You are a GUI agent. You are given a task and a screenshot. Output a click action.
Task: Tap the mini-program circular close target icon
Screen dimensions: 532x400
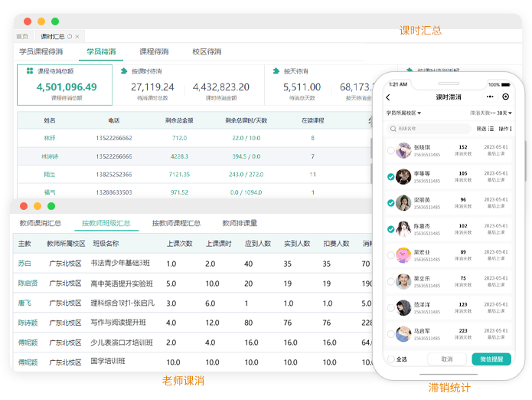coord(505,97)
